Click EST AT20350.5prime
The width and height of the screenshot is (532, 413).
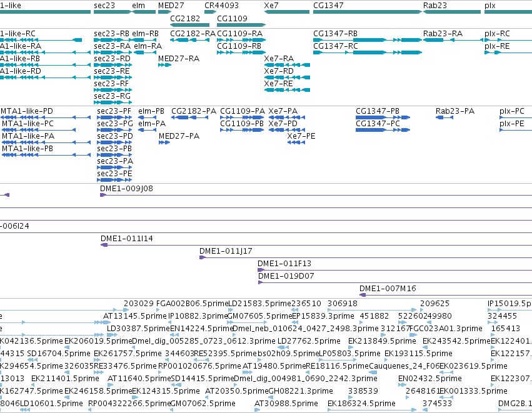[x=236, y=391]
